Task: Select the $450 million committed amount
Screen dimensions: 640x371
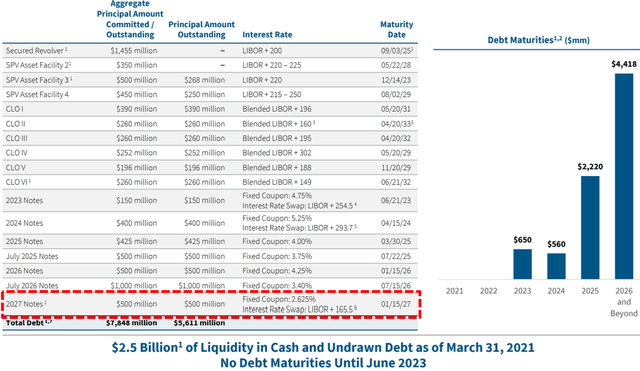Action: [136, 94]
